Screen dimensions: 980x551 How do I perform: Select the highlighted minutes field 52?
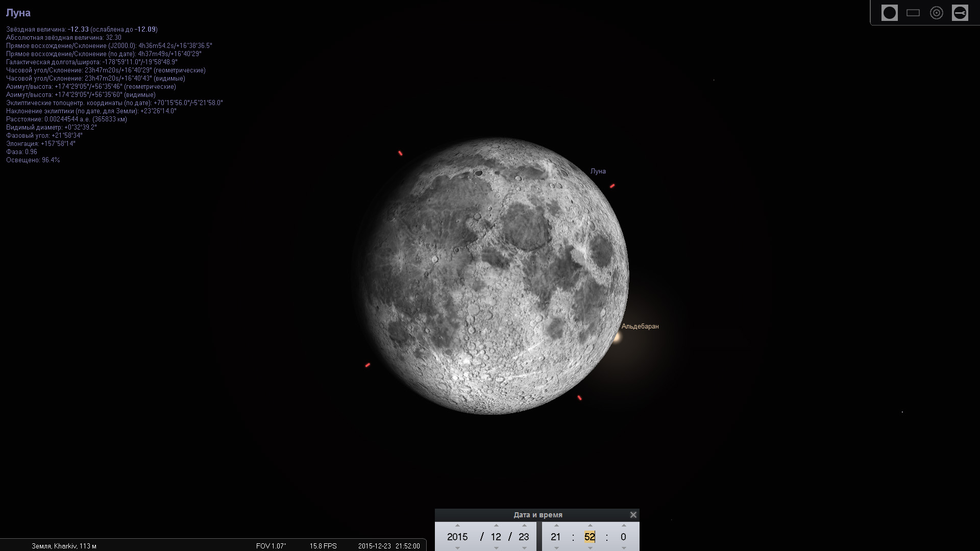pyautogui.click(x=590, y=537)
